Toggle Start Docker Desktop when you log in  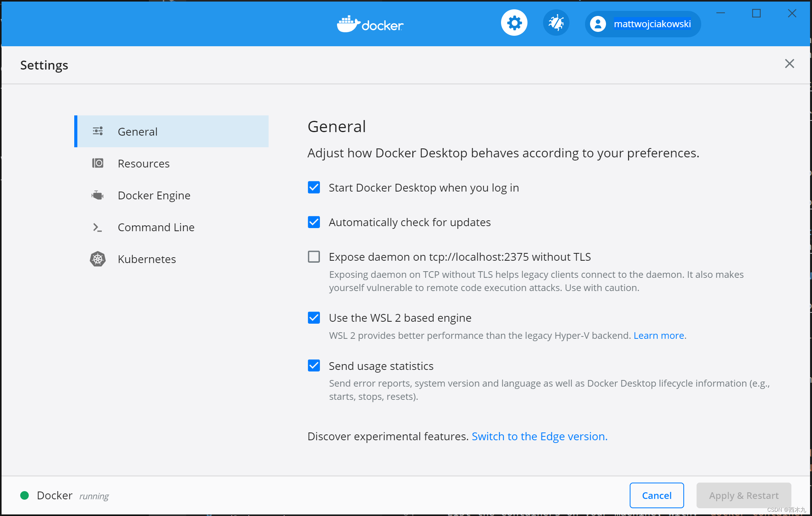[314, 188]
